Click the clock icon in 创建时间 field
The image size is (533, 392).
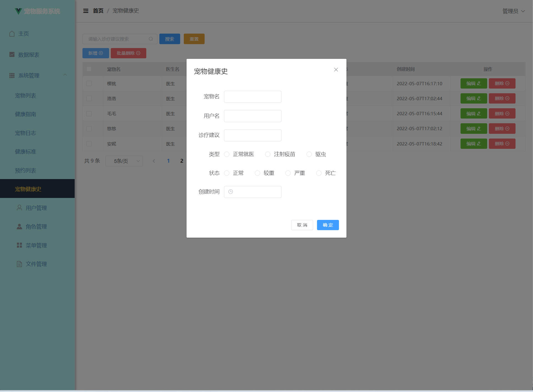click(231, 192)
